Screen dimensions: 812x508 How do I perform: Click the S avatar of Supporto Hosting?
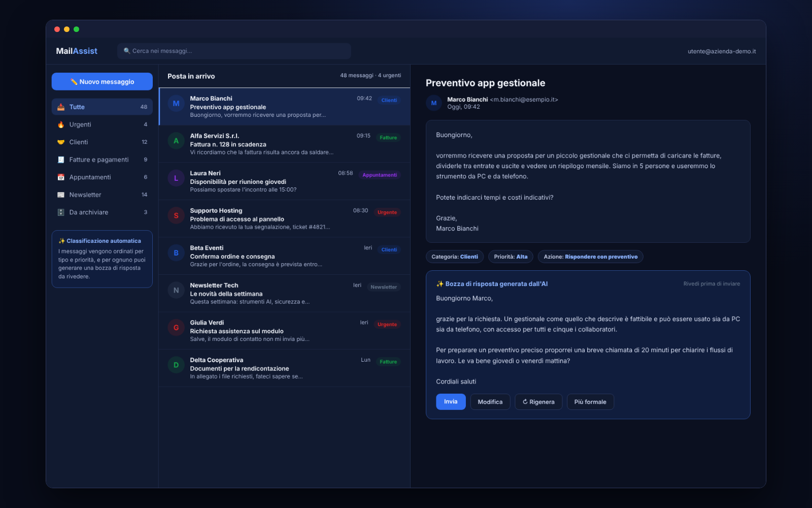176,215
